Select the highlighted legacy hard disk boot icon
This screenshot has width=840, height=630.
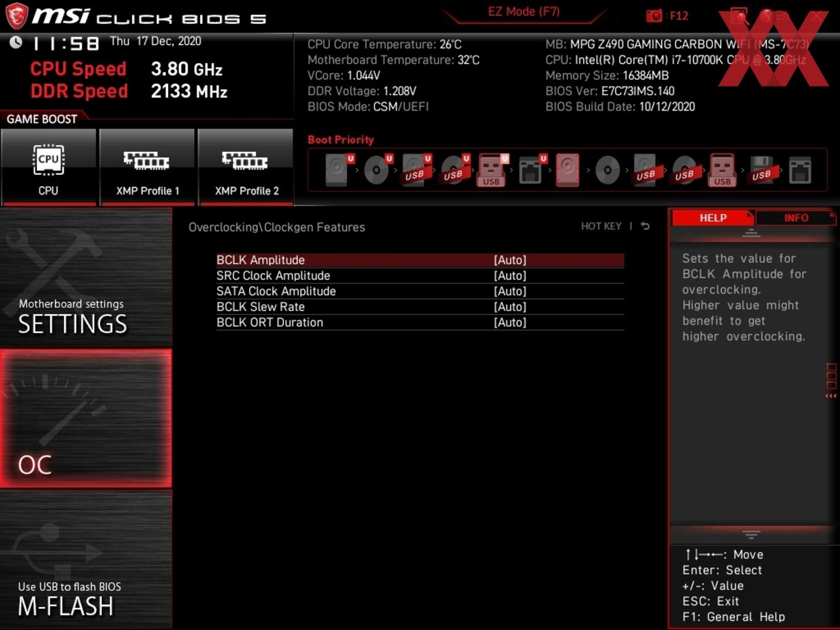tap(568, 170)
